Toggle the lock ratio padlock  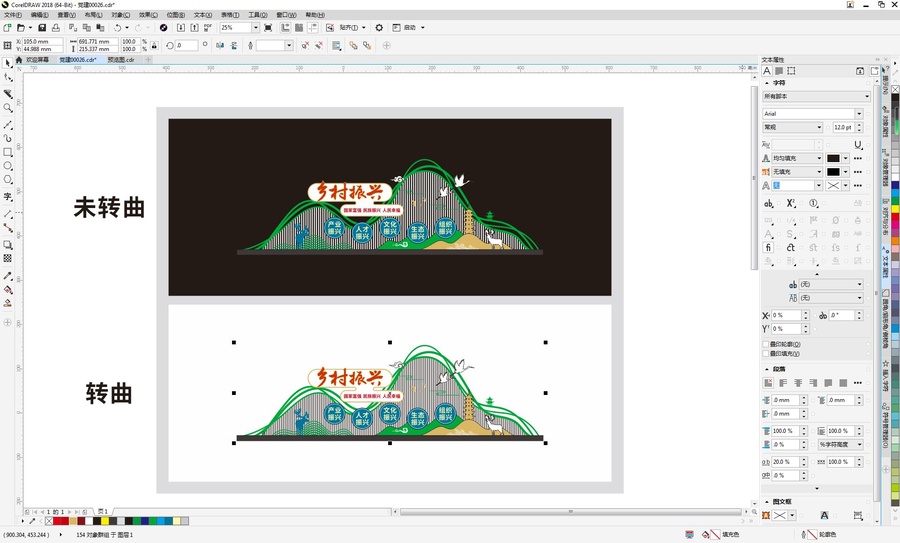pos(154,45)
